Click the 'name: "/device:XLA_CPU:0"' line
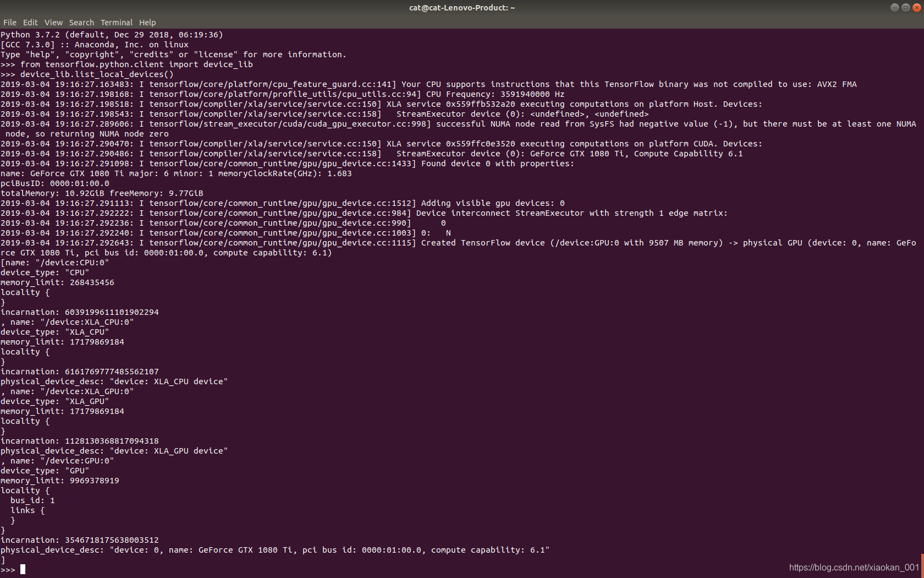924x578 pixels. click(67, 322)
